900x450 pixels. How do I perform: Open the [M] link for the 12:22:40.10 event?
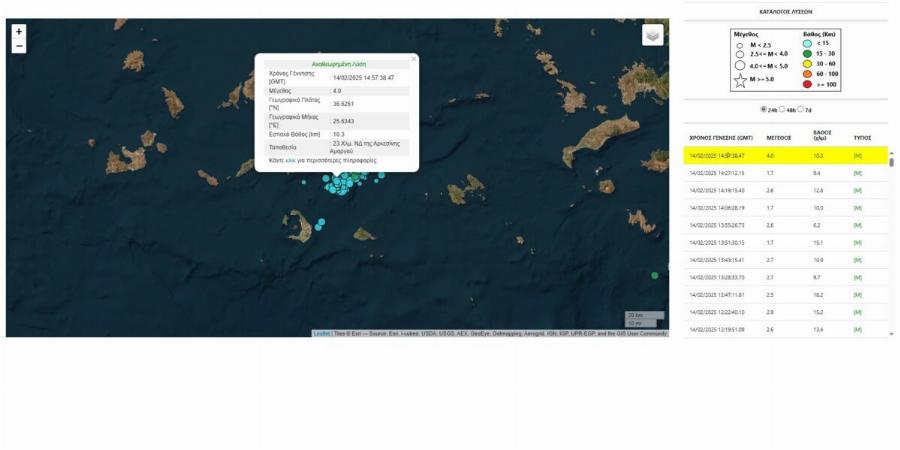(858, 312)
